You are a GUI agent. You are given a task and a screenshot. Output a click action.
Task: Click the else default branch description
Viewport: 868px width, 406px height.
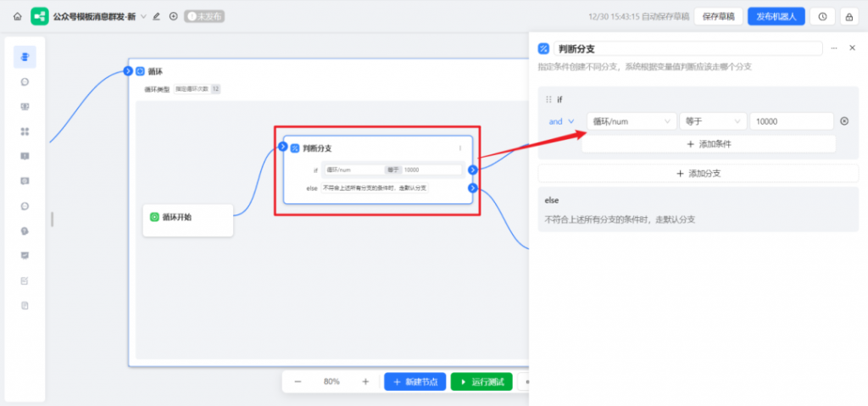[620, 220]
